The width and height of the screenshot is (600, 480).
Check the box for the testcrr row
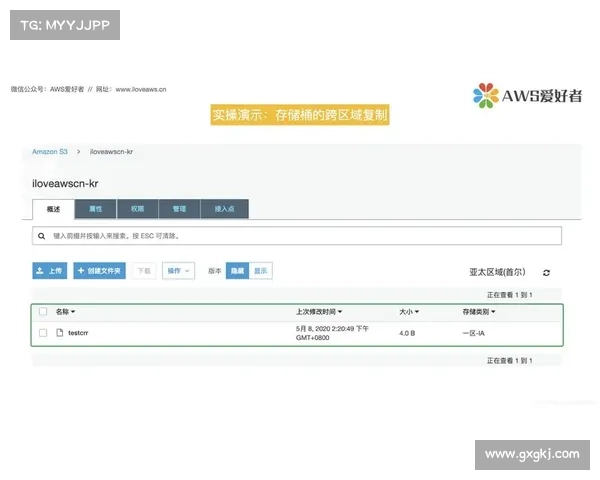click(x=43, y=333)
